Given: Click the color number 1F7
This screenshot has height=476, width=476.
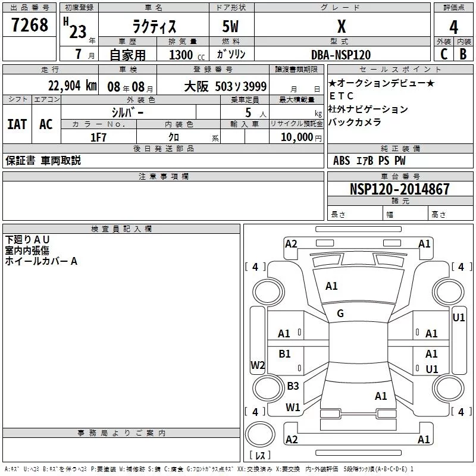Looking at the screenshot, I should coord(98,137).
